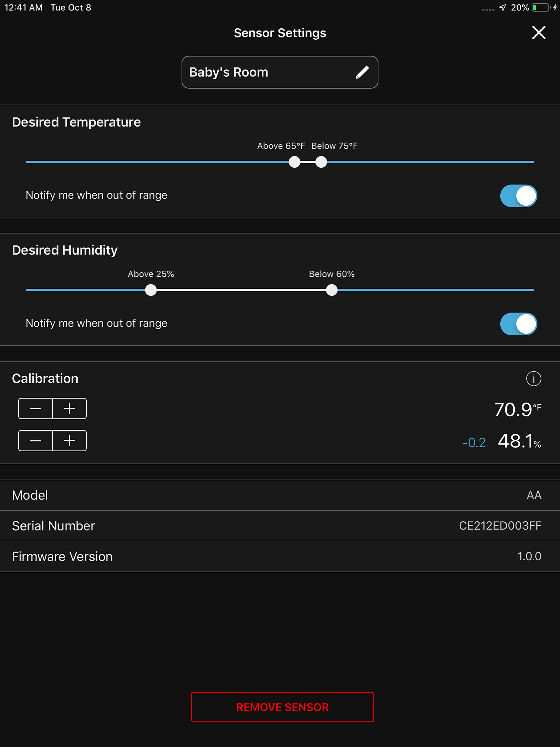Tap the location arrow status icon
560x747 pixels.
[x=502, y=7]
